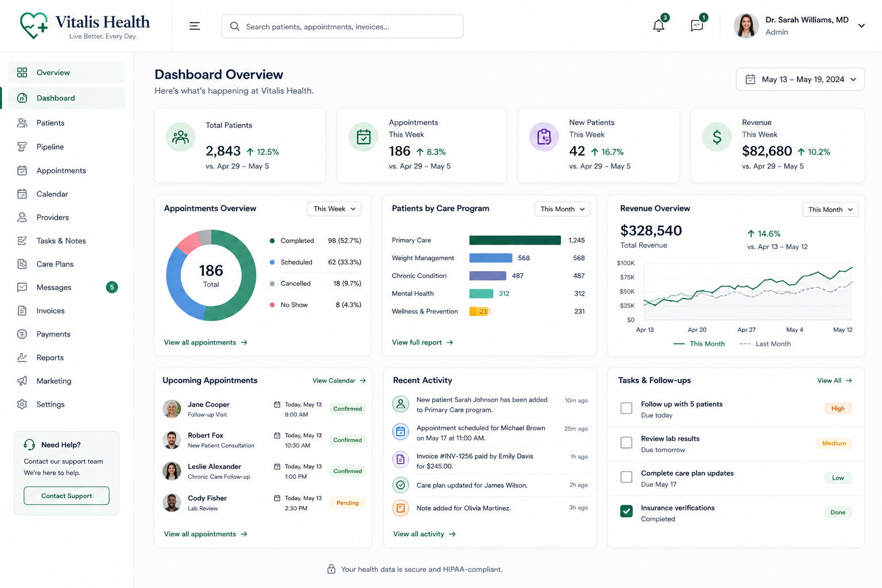
Task: Click the Pipeline funnel icon in sidebar
Action: 22,147
